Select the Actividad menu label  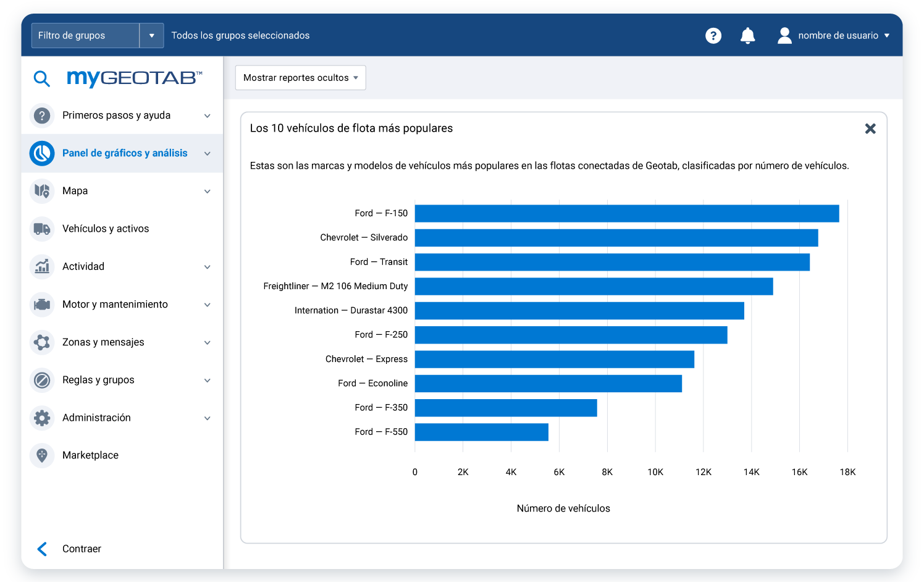[83, 266]
